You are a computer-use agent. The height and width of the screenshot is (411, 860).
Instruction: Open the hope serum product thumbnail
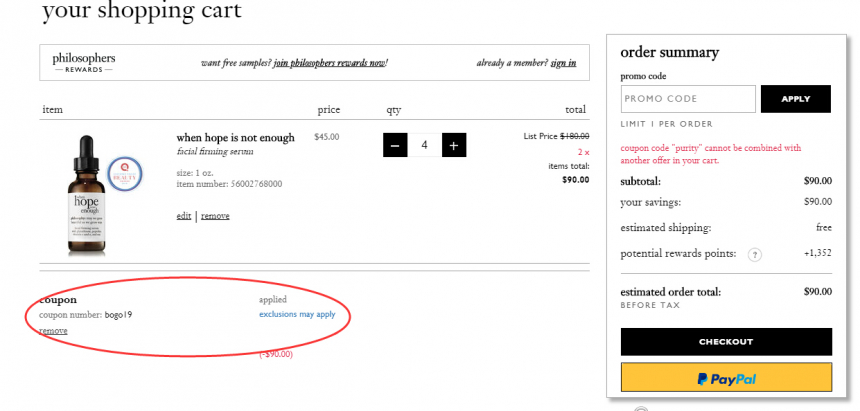(x=87, y=195)
